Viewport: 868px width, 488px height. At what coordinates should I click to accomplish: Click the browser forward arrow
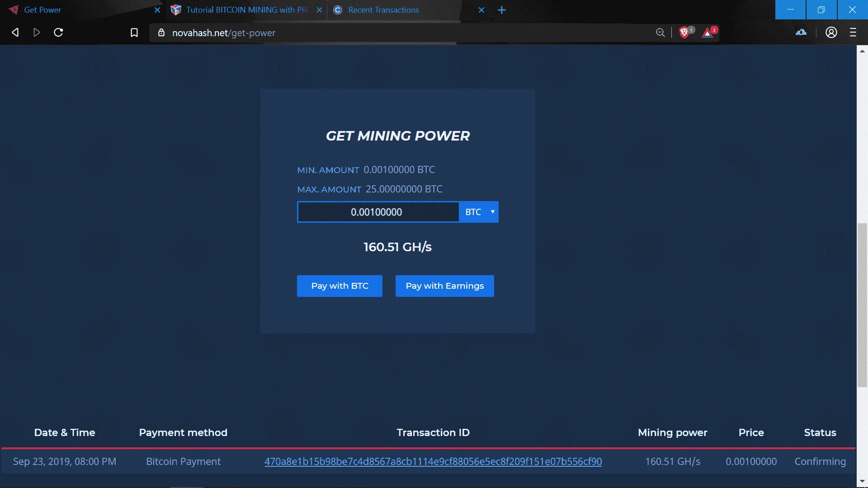click(x=37, y=33)
